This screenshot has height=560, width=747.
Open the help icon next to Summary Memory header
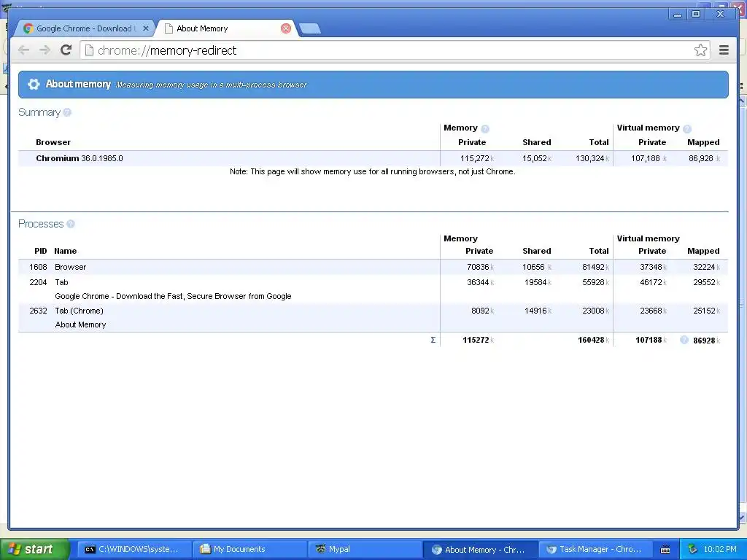485,128
